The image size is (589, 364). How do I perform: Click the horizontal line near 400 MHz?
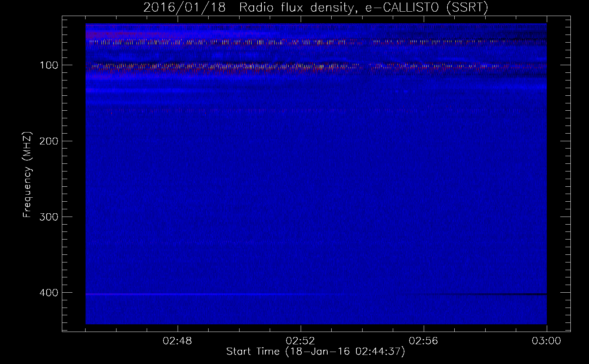(316, 294)
